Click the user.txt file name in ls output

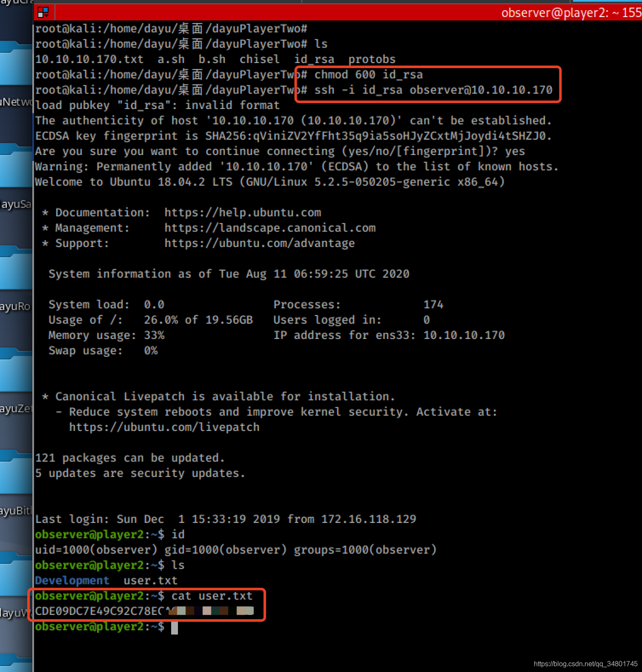[151, 580]
